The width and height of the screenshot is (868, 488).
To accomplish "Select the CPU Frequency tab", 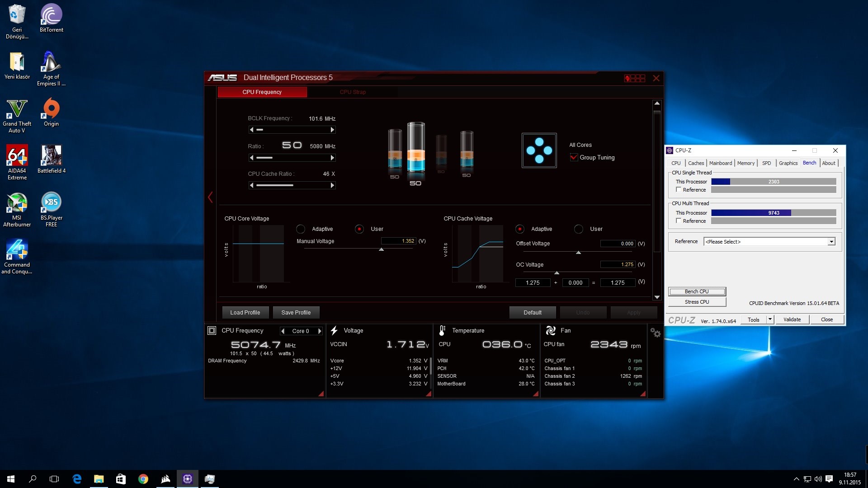I will (262, 92).
